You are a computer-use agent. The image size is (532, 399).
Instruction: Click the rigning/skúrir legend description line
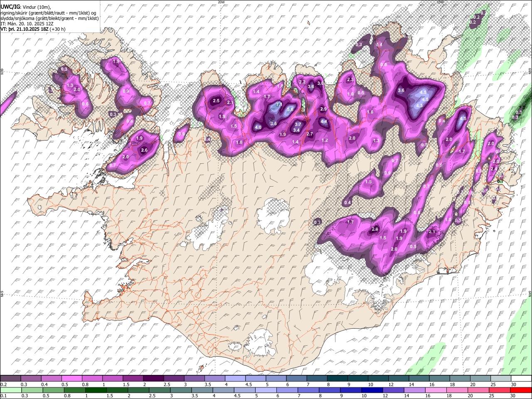tap(48, 13)
